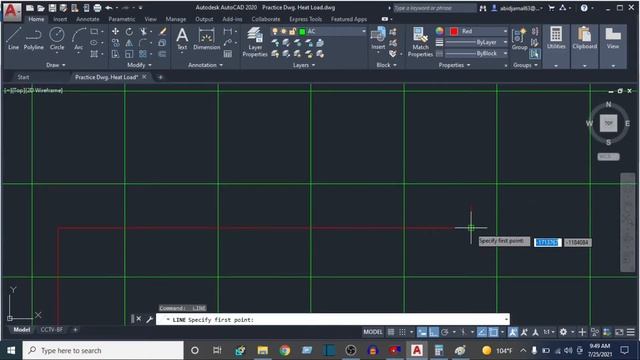Add a new layout with plus button
The width and height of the screenshot is (640, 360).
pos(75,329)
